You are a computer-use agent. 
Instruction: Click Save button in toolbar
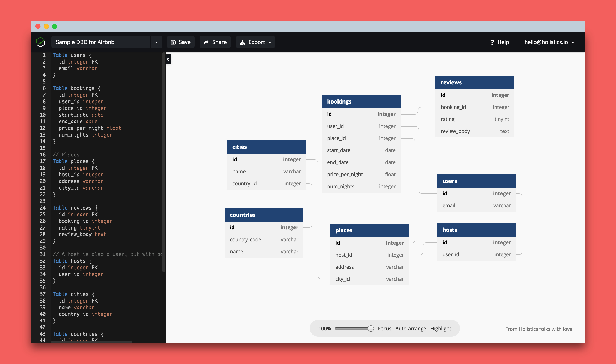coord(181,42)
